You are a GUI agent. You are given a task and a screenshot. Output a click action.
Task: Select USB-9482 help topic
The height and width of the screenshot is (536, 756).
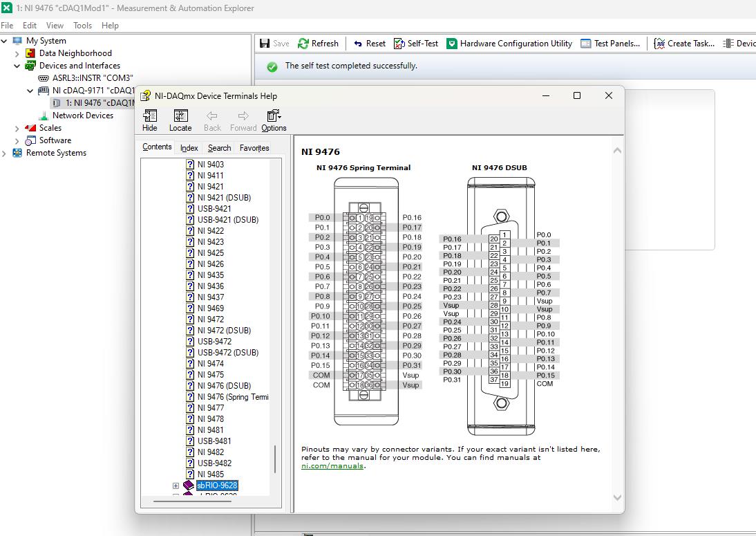[214, 463]
